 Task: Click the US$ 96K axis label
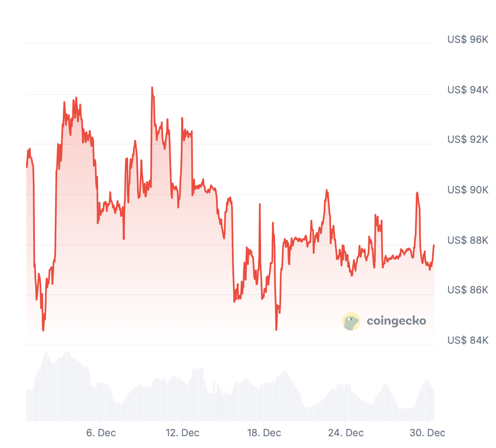coord(467,40)
